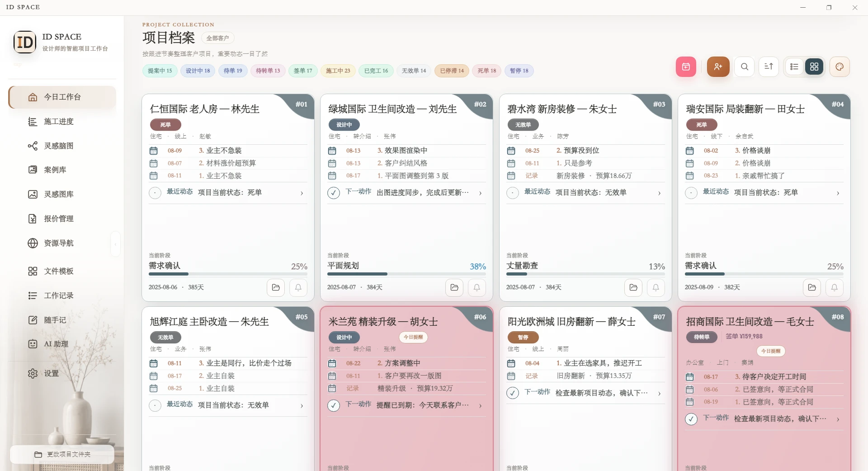Image resolution: width=868 pixels, height=471 pixels.
Task: Click the add client icon button
Action: click(718, 67)
